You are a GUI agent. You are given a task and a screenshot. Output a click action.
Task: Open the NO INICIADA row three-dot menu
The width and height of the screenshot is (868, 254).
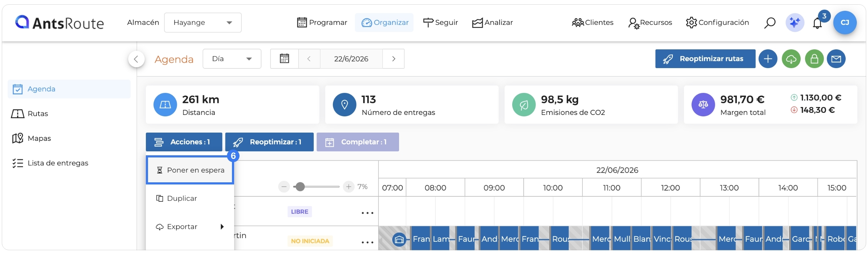point(367,242)
